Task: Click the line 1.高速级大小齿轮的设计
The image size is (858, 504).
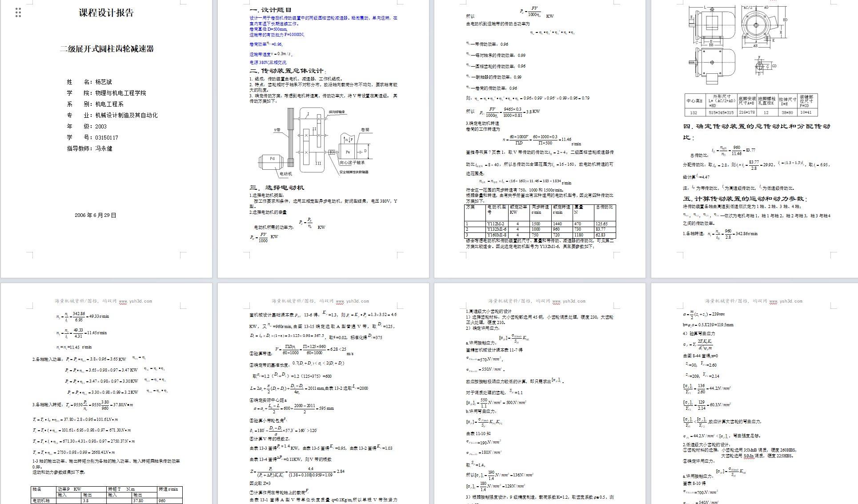Action: tap(489, 312)
